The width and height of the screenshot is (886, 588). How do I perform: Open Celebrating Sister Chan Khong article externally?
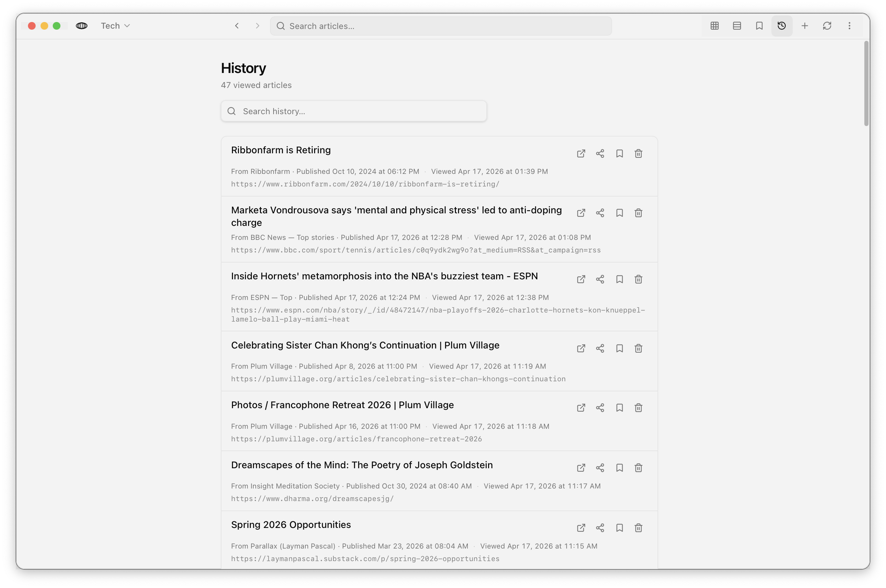tap(581, 348)
